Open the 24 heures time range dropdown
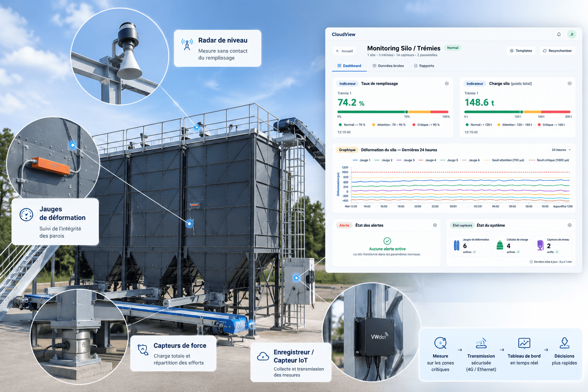This screenshot has width=588, height=392. pyautogui.click(x=561, y=150)
